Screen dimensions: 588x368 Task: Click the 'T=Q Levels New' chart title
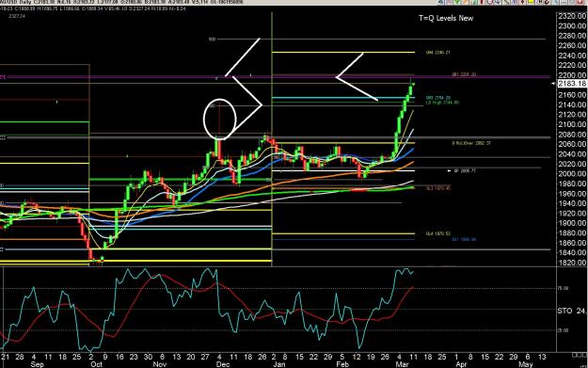[446, 18]
